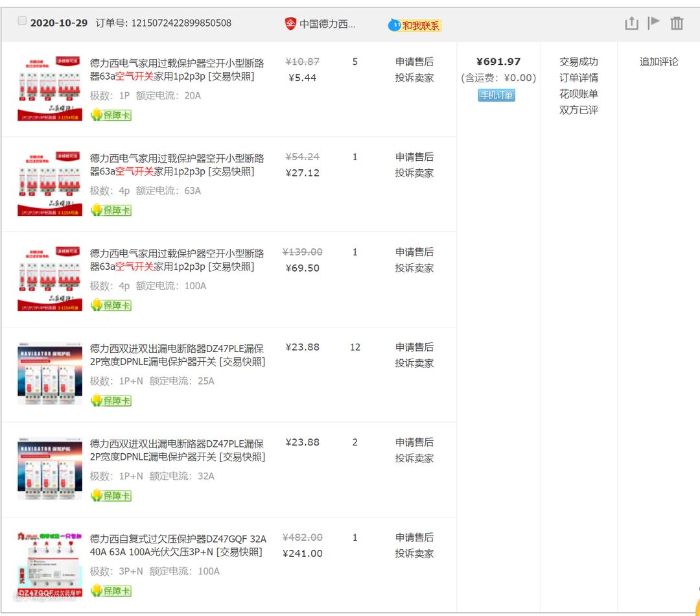
Task: Click 投诉卖家 for 4p 100A breaker
Action: point(414,268)
